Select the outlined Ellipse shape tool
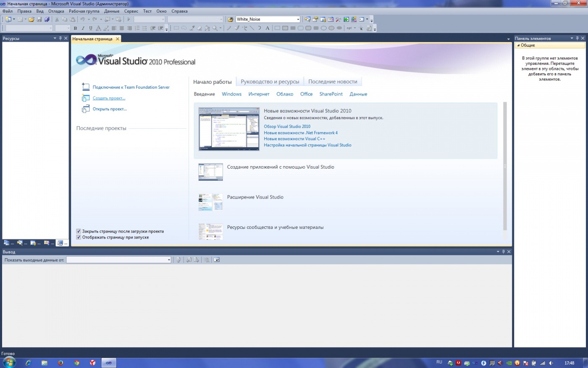 click(323, 28)
